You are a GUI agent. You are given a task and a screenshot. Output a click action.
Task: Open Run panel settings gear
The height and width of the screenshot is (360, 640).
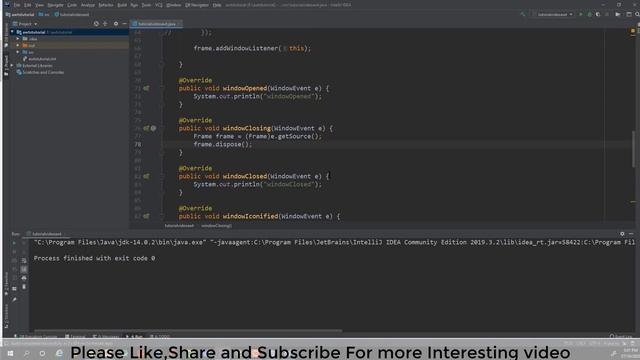tap(622, 234)
